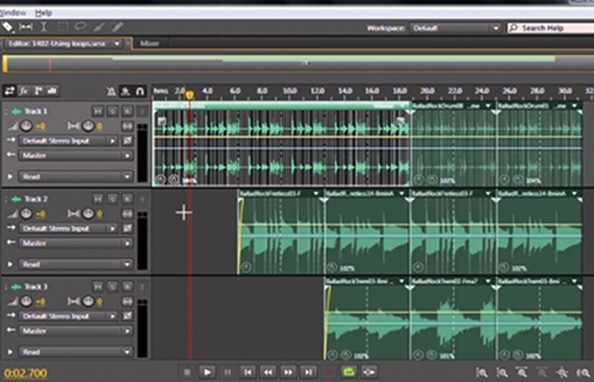Select the Time Selection tool in toolbar
Viewport: 594px width, 382px height.
pyautogui.click(x=44, y=27)
